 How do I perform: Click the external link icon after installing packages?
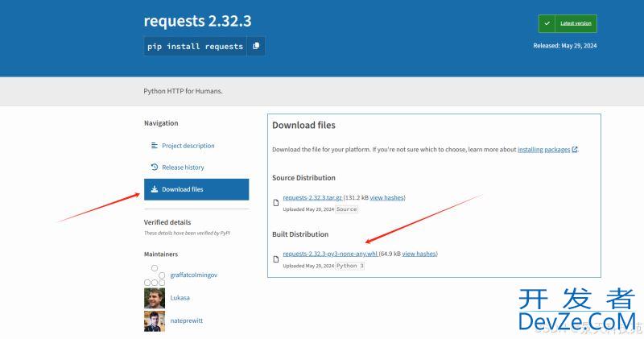point(575,150)
